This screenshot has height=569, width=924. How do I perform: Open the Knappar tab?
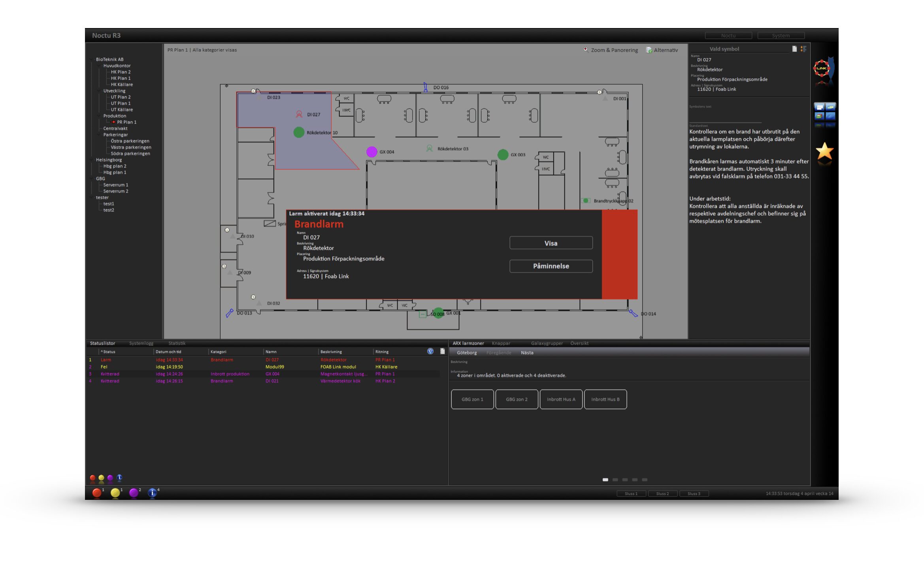pyautogui.click(x=501, y=343)
